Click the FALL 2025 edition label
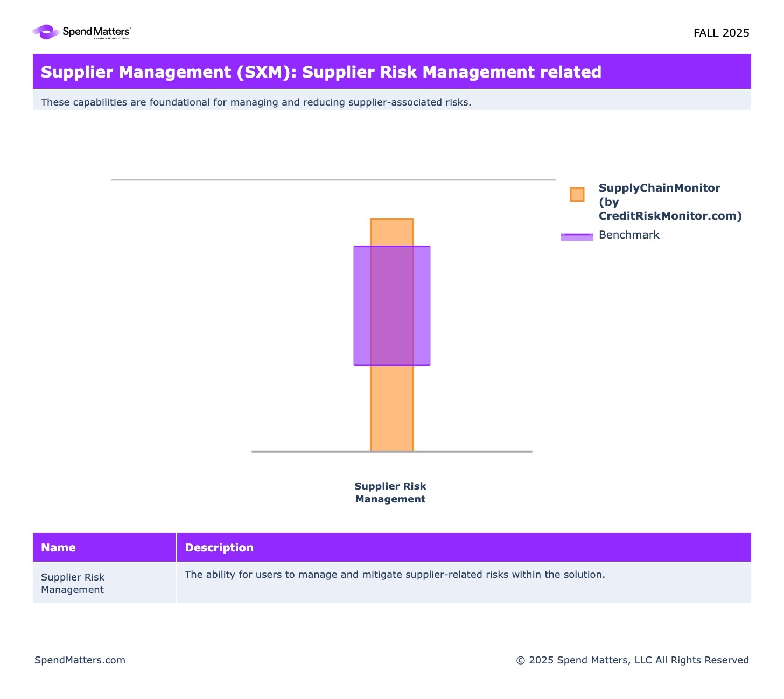 pos(720,33)
